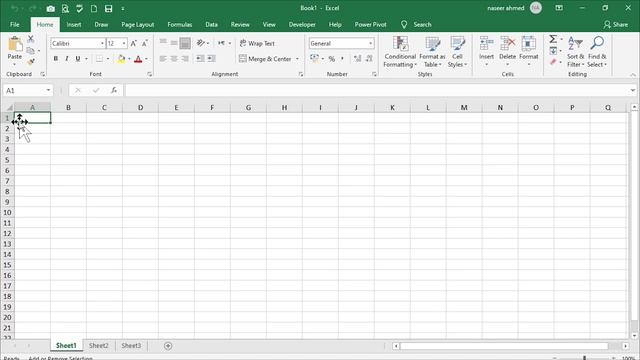Top align cell contents
Image resolution: width=640 pixels, height=360 pixels.
(x=163, y=42)
